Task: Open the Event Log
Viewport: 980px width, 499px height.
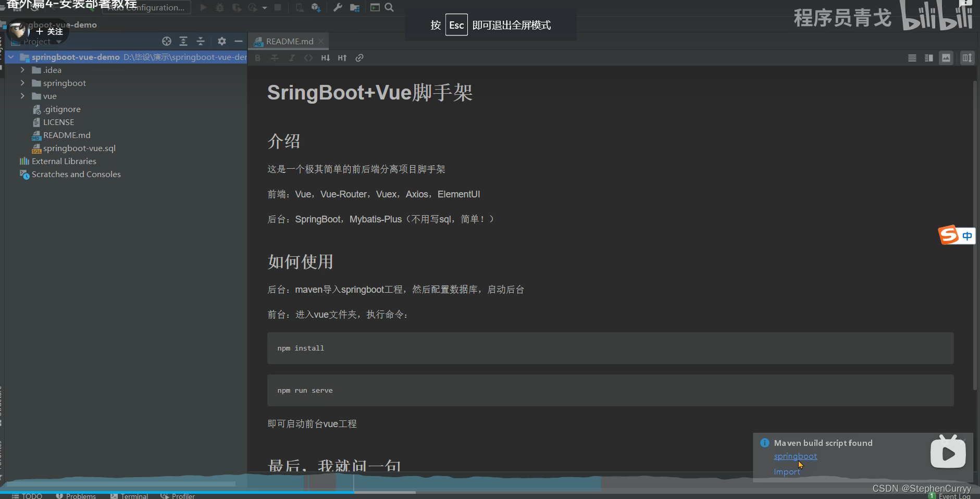Action: [949, 496]
